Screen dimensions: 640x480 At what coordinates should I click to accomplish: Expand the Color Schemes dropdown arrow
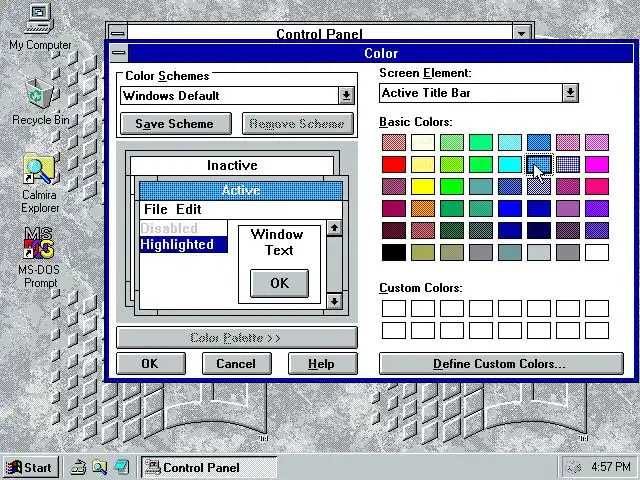pos(346,96)
